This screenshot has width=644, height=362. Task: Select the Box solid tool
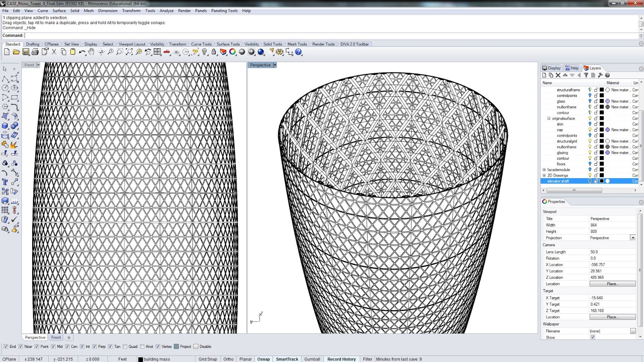point(5,125)
